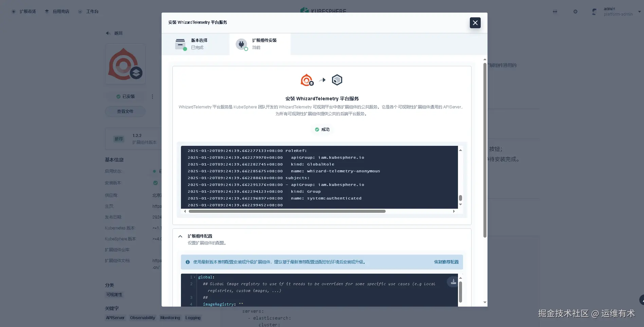Click the log line 'name: whizard-telemetry-anonymous'

coord(335,171)
